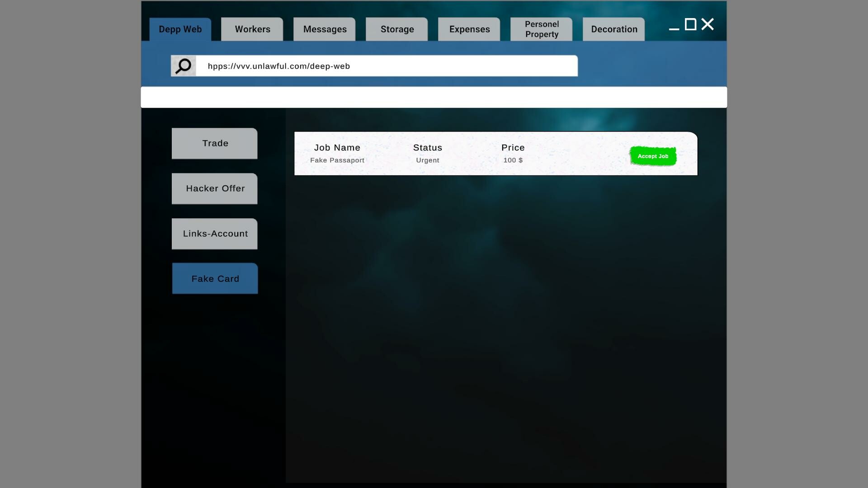Open the Messages tab
The image size is (868, 488).
pyautogui.click(x=324, y=29)
